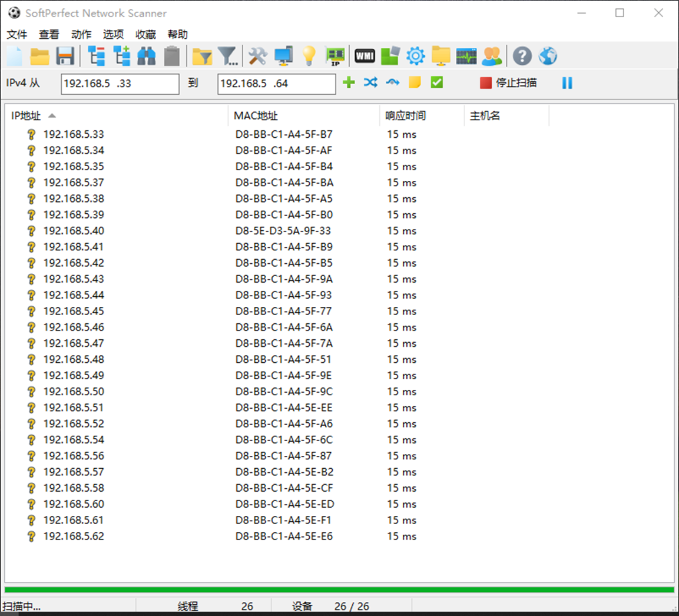Sort by the 主机名 column header
This screenshot has height=616, width=679.
click(506, 115)
